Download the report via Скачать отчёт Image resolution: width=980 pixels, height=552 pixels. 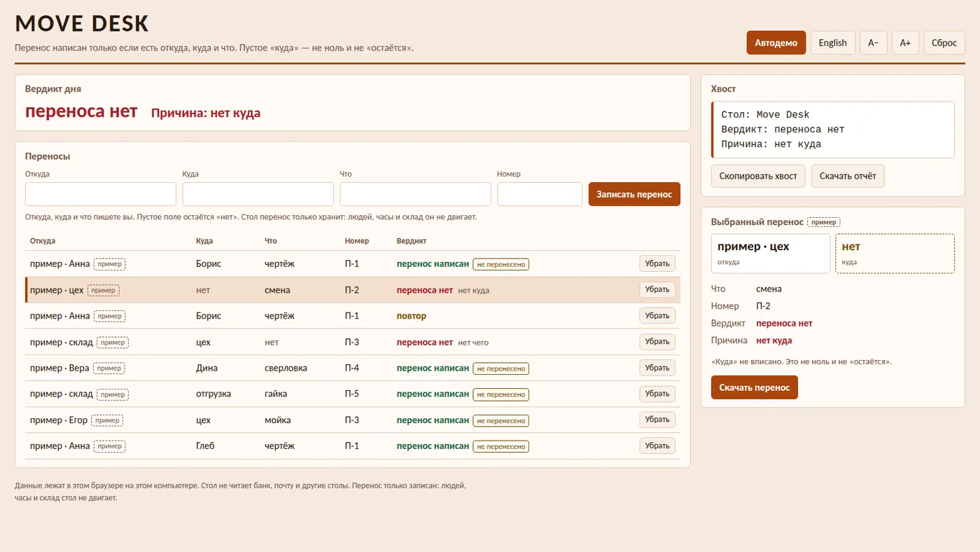click(x=848, y=176)
